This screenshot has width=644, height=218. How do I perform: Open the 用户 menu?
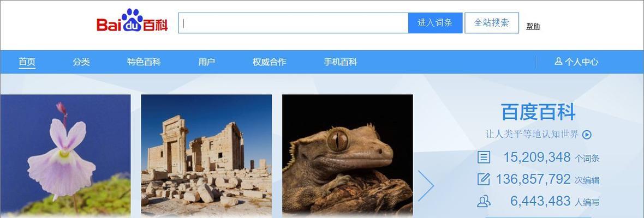coord(207,62)
